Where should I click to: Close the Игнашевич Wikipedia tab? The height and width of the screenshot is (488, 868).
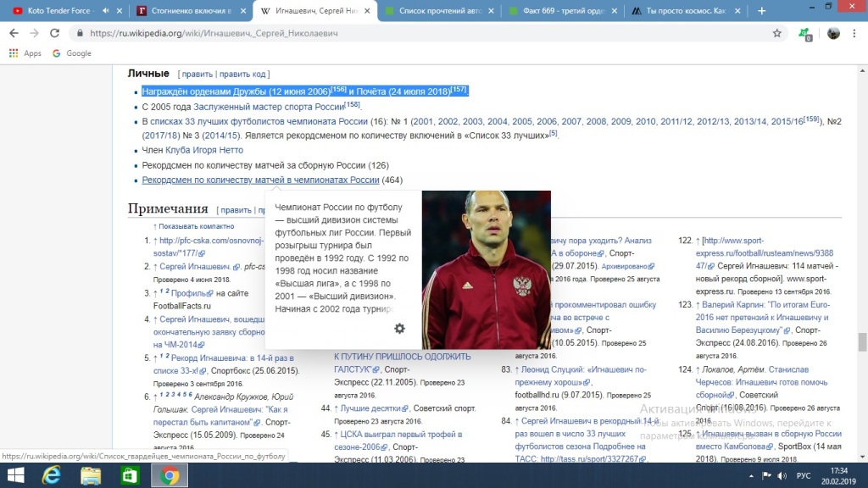367,10
